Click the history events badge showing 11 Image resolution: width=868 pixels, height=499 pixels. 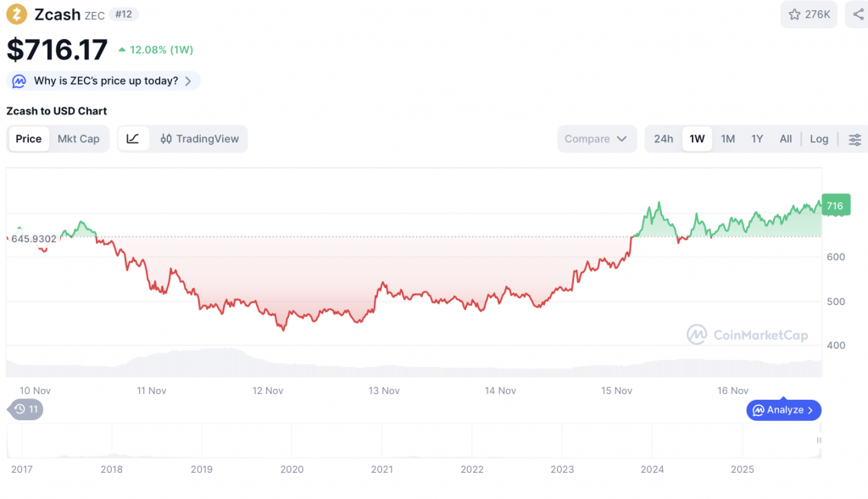tap(25, 409)
